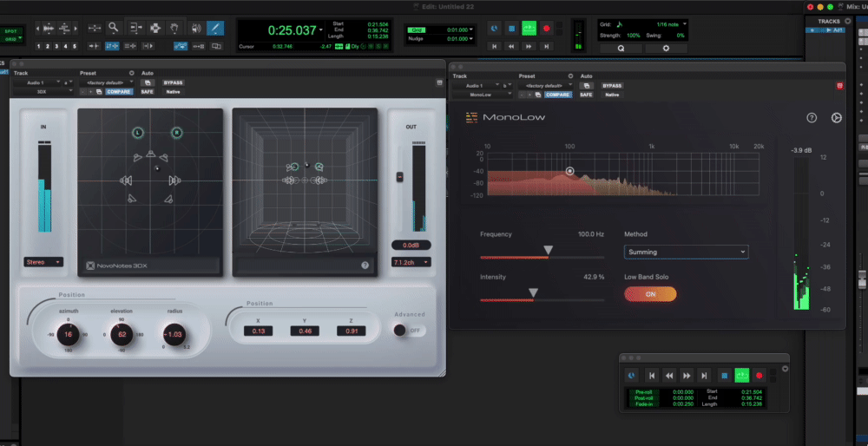Click COMPARE in the 3DX plugin window
This screenshot has height=446, width=868.
[x=119, y=92]
